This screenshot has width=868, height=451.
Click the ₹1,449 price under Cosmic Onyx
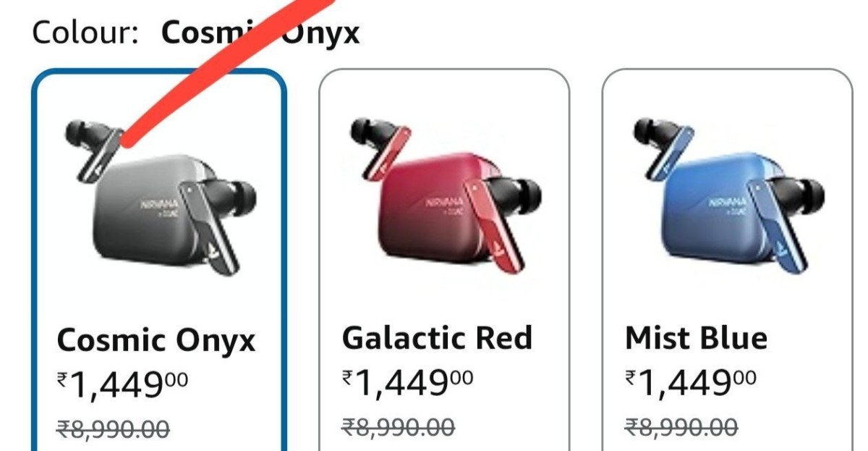click(122, 384)
